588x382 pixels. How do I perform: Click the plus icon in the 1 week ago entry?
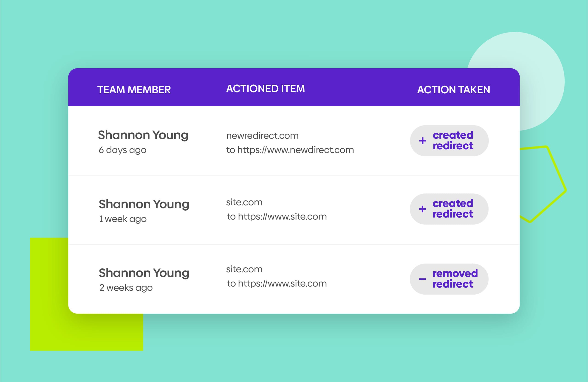(x=422, y=209)
